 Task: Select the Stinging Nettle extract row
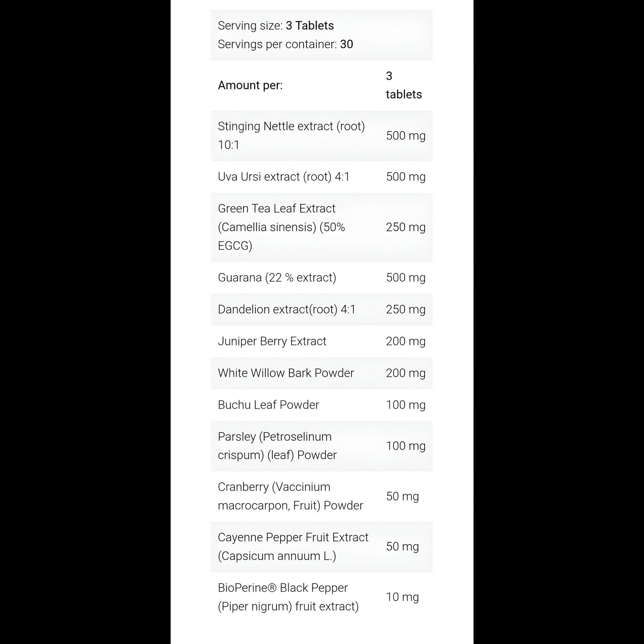[x=322, y=136]
